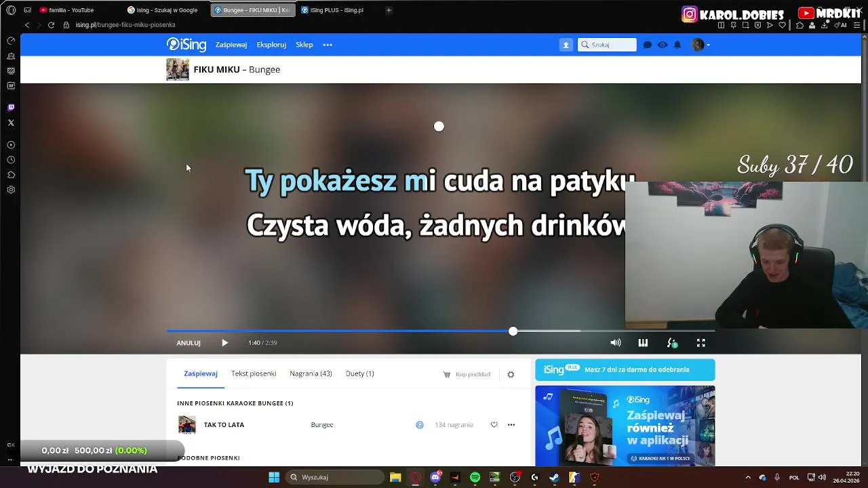Open Opera sidebar settings gear
This screenshot has height=488, width=868.
coord(11,190)
